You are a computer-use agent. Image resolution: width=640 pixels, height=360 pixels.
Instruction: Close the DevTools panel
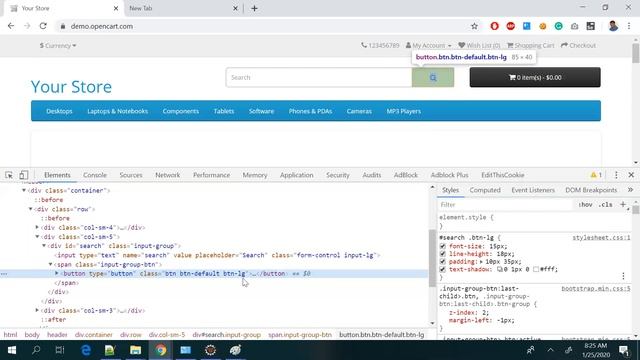(x=631, y=175)
